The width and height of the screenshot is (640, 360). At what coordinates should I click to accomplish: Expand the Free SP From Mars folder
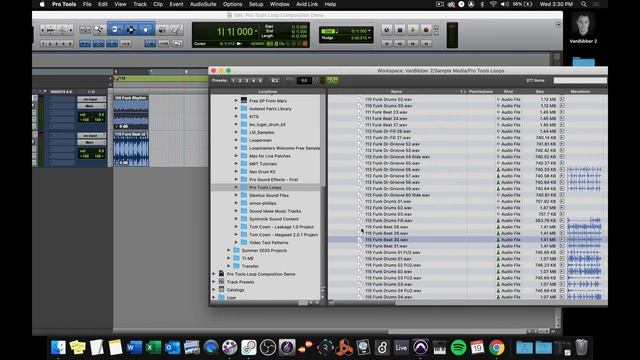(x=236, y=100)
